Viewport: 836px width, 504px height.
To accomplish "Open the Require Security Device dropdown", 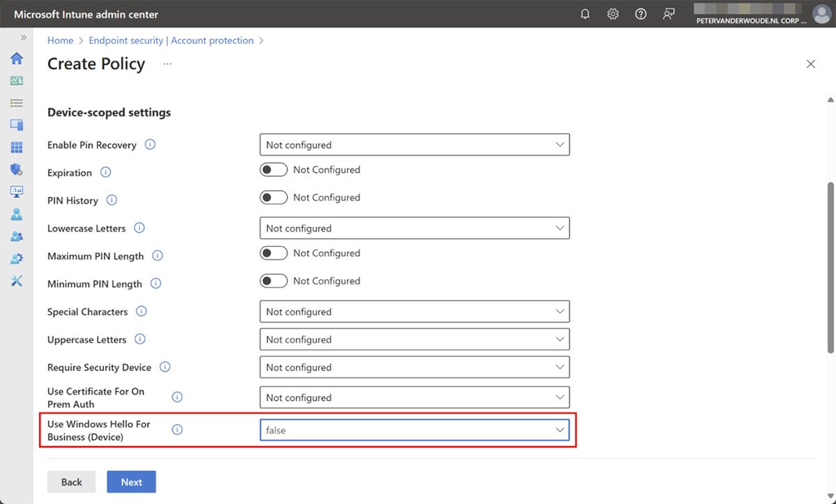I will [415, 368].
